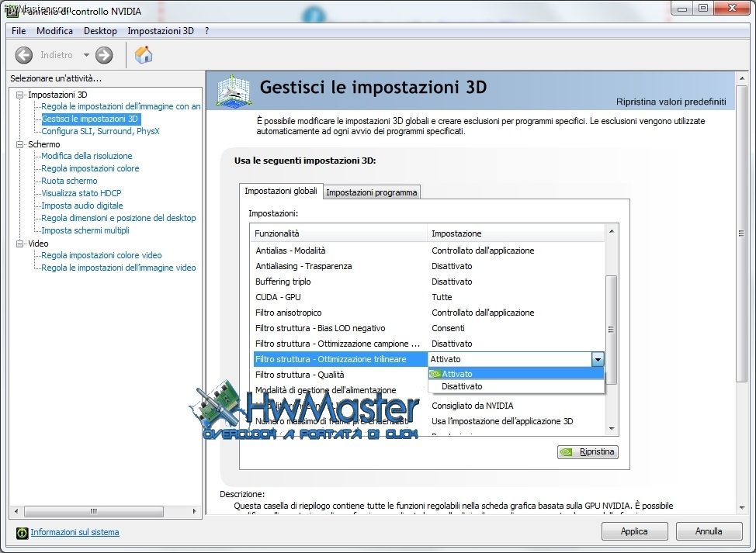Open Regola impostazioni colore video

point(102,255)
